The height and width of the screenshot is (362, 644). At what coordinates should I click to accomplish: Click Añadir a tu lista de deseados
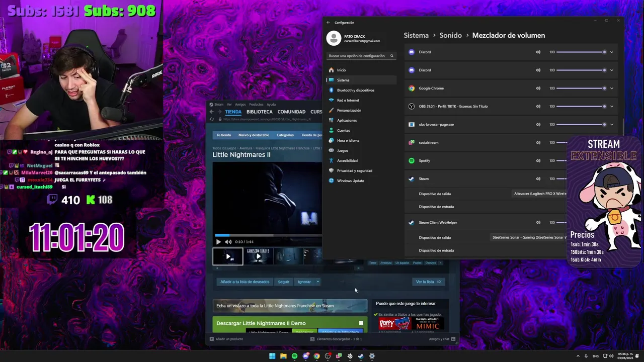245,282
